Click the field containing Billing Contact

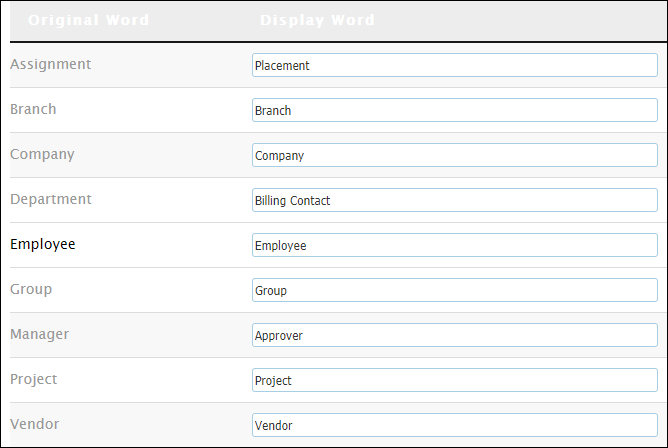[x=454, y=200]
